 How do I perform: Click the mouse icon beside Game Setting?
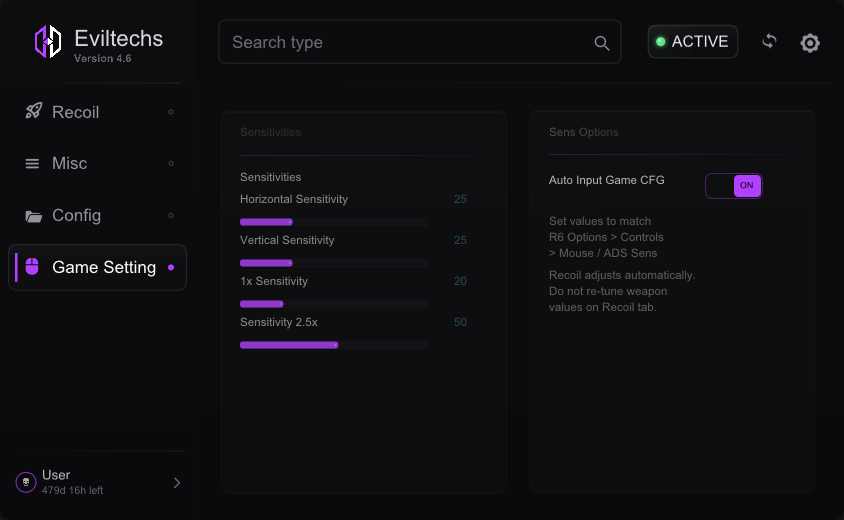[32, 266]
